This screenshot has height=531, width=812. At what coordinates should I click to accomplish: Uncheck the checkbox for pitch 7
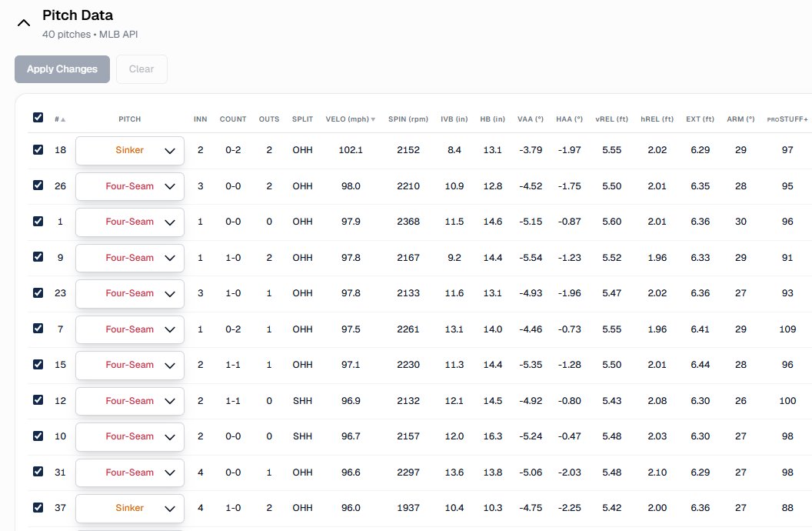(x=38, y=329)
